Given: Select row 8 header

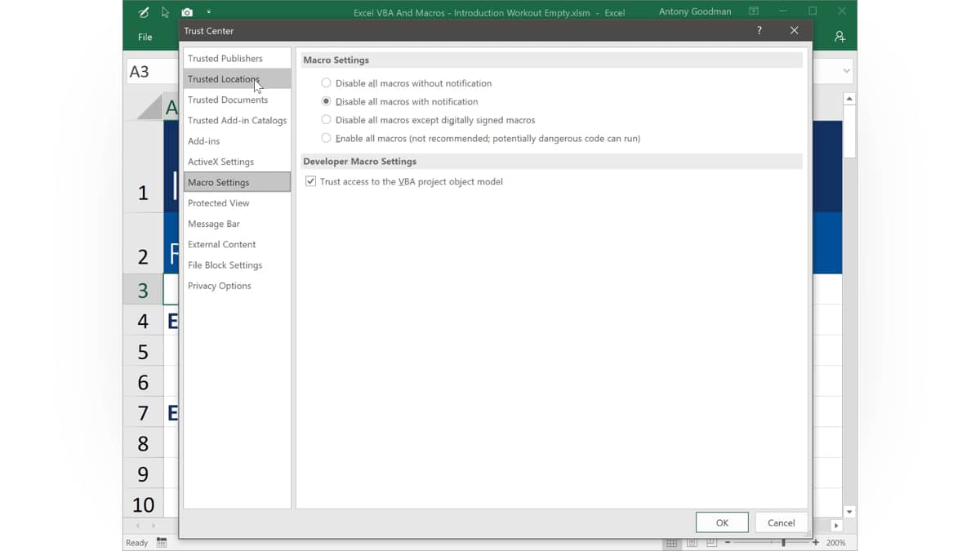Looking at the screenshot, I should [x=143, y=443].
